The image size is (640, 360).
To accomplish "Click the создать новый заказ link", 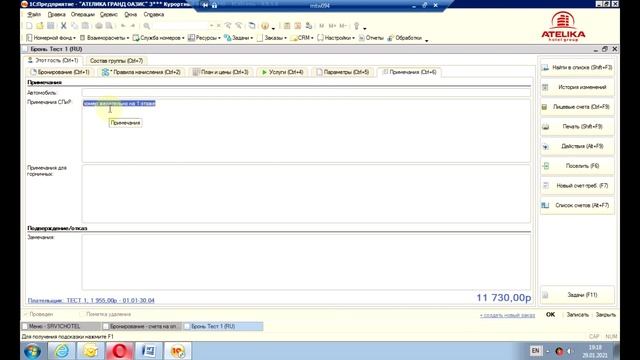I will tap(507, 315).
